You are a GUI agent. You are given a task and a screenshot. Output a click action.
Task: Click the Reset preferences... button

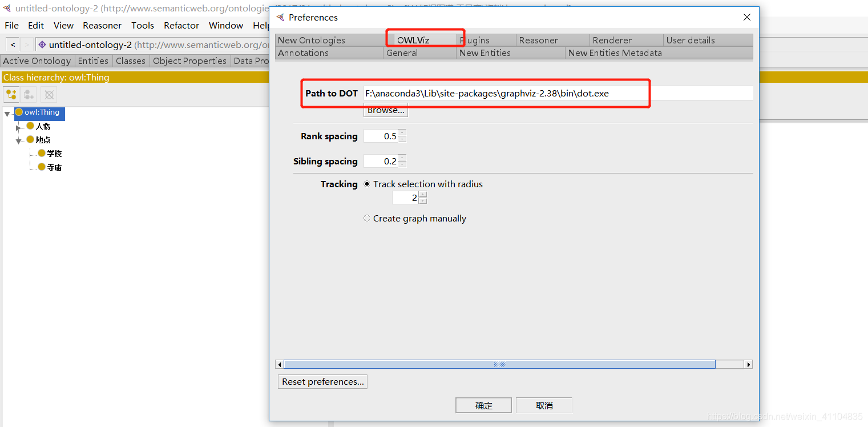pyautogui.click(x=323, y=382)
